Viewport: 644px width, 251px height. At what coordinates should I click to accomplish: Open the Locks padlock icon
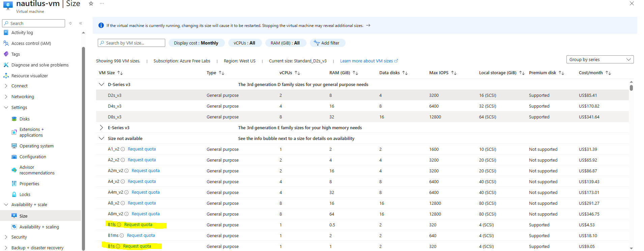click(14, 194)
